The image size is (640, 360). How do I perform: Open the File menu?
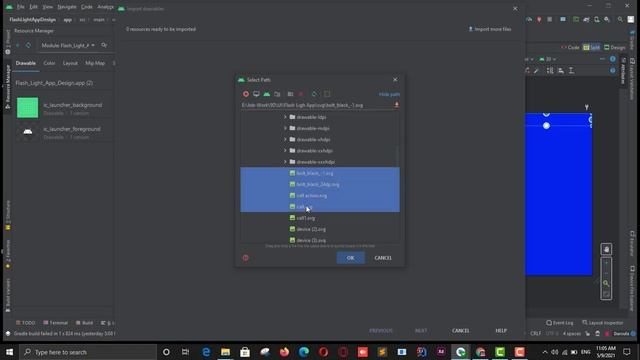(20, 7)
